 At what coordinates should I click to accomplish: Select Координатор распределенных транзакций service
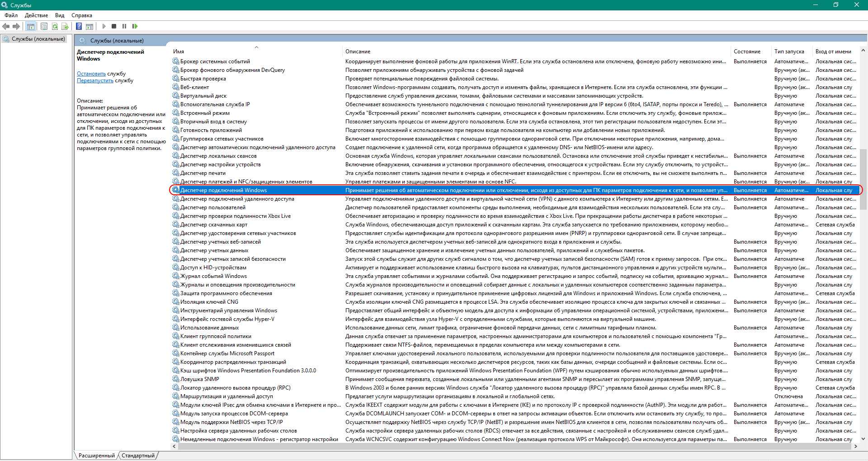pyautogui.click(x=233, y=362)
